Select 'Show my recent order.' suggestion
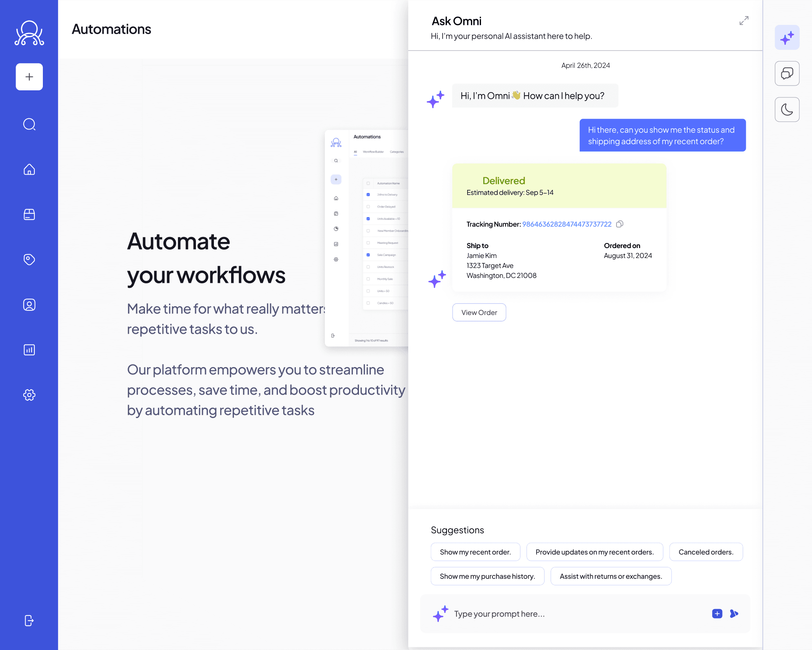812x650 pixels. click(x=475, y=552)
